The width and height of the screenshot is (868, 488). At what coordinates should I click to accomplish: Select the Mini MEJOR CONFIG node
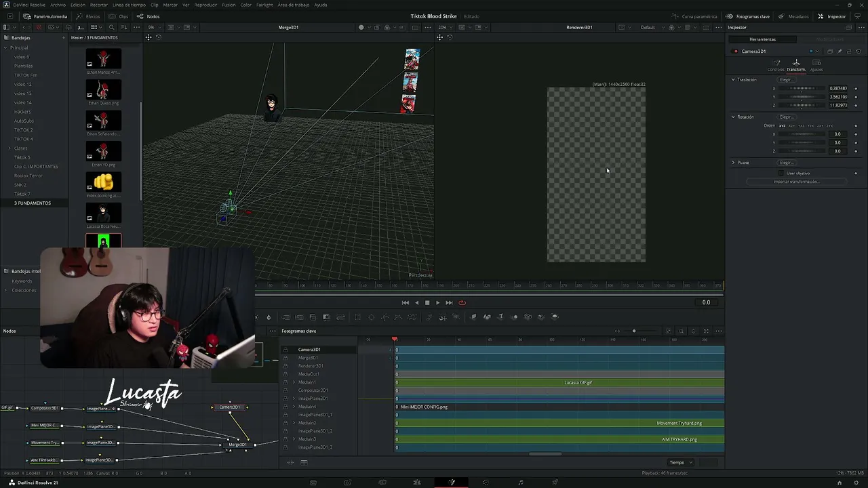coord(45,426)
